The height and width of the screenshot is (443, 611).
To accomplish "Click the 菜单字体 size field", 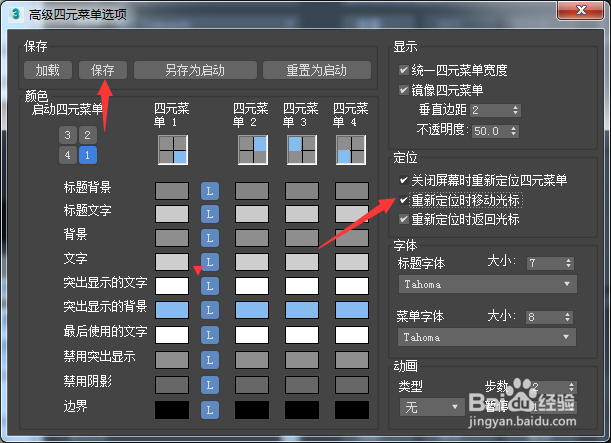I will (x=544, y=317).
